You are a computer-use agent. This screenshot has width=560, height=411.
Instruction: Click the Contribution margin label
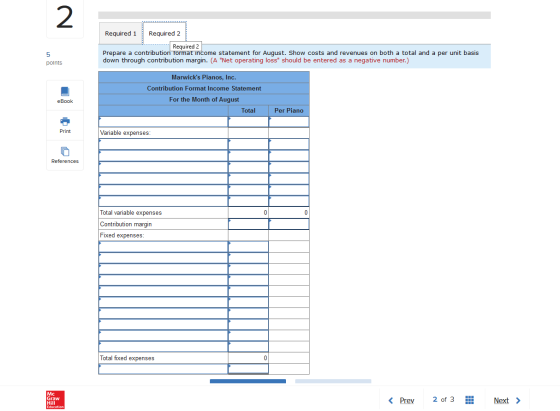point(126,224)
